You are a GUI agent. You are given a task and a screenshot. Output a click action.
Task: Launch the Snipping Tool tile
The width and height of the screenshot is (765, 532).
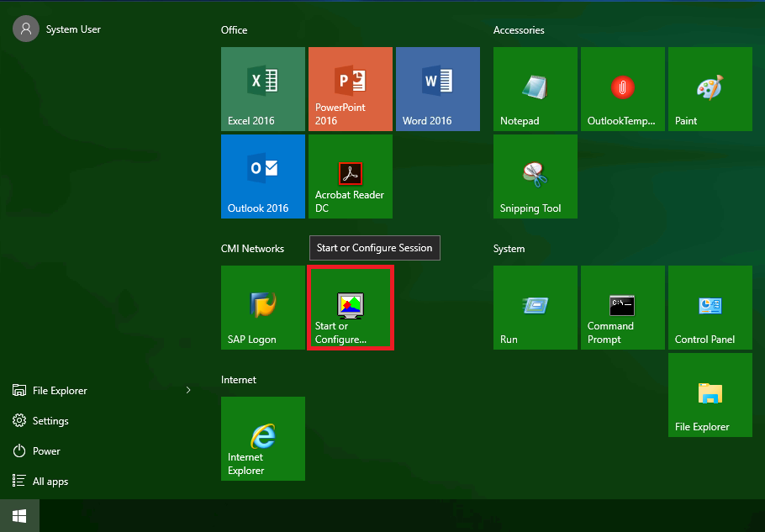(x=535, y=176)
